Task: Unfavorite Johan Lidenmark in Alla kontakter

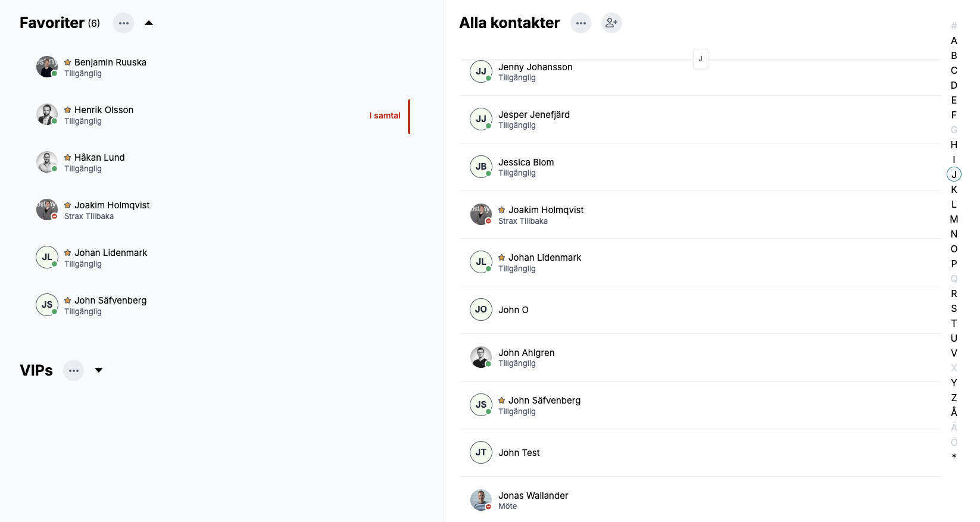Action: [x=502, y=258]
